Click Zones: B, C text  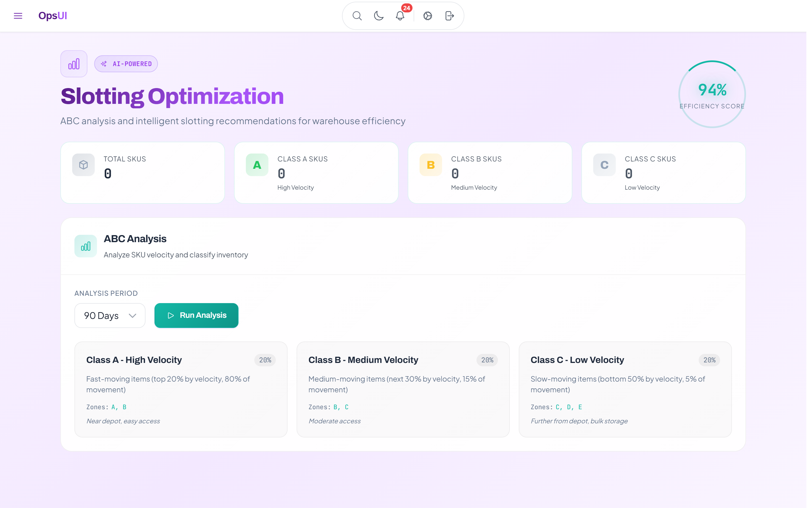tap(328, 407)
